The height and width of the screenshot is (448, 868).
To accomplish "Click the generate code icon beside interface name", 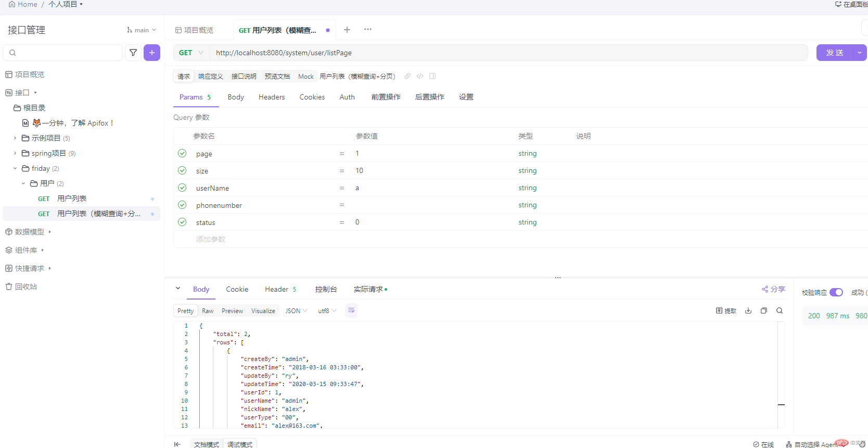I will tap(420, 76).
